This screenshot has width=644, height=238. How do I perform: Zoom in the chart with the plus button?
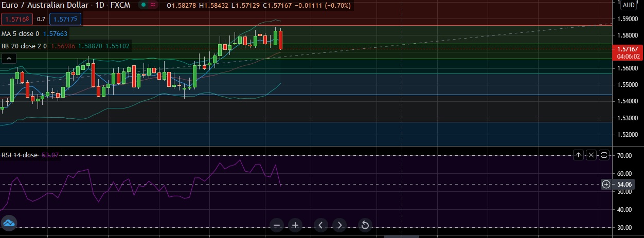295,225
